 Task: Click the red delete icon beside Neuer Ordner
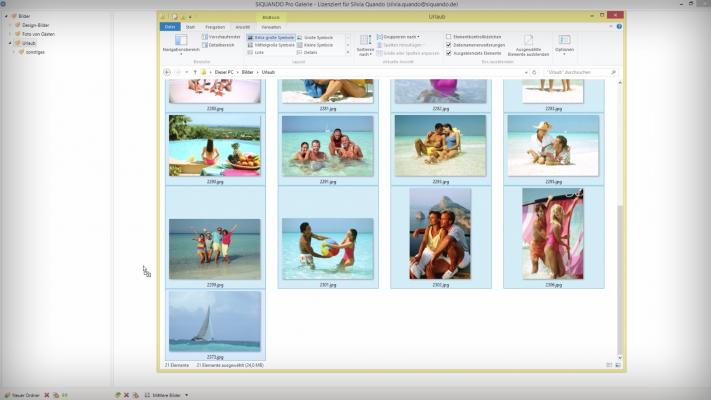tap(47, 394)
